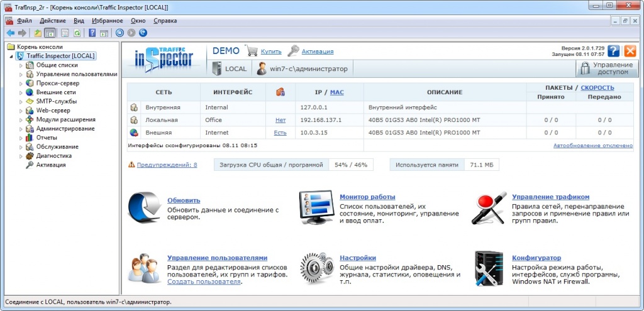Expand the Управление пользователями tree node
Viewport: 644px width, 311px height.
[21, 74]
